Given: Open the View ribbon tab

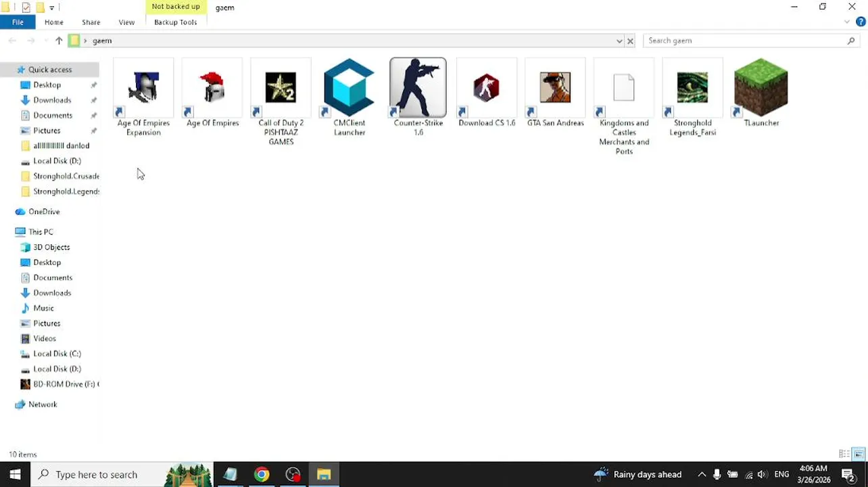Looking at the screenshot, I should [126, 22].
